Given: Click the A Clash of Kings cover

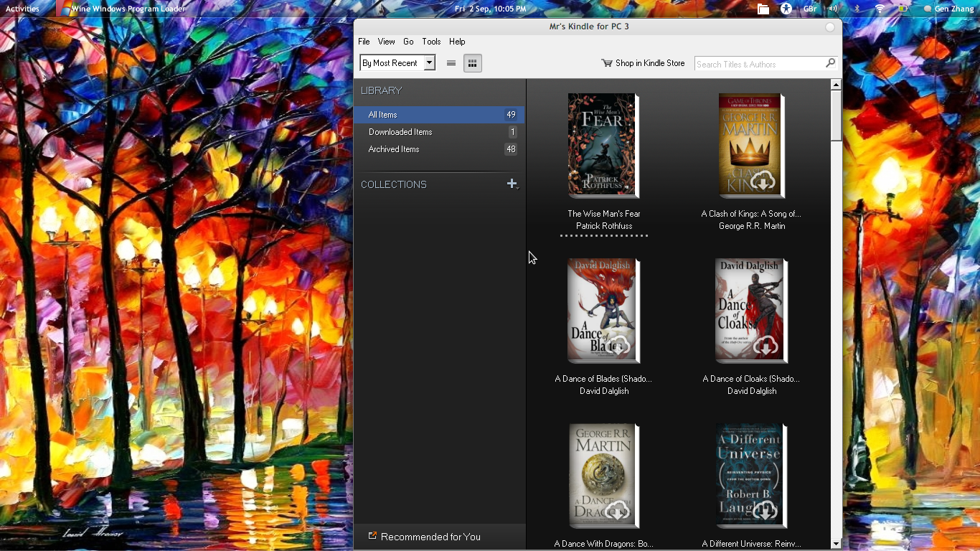Looking at the screenshot, I should [752, 146].
